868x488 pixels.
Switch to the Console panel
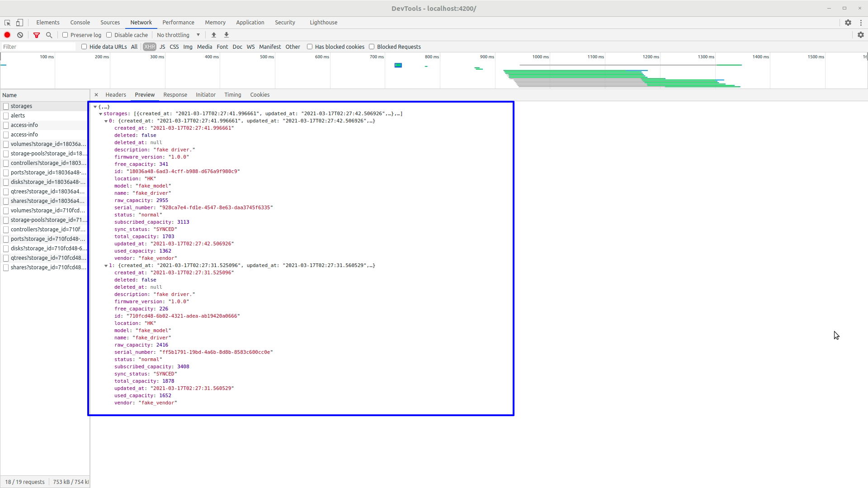coord(80,22)
